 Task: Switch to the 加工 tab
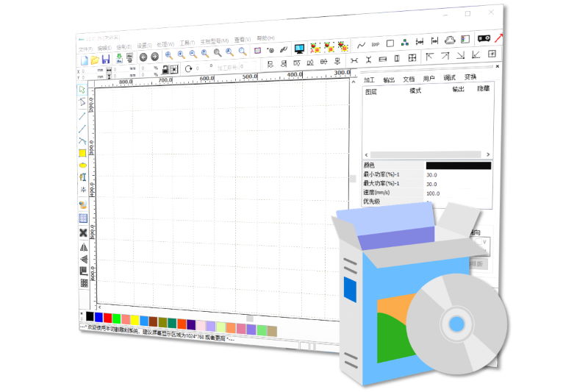[369, 80]
